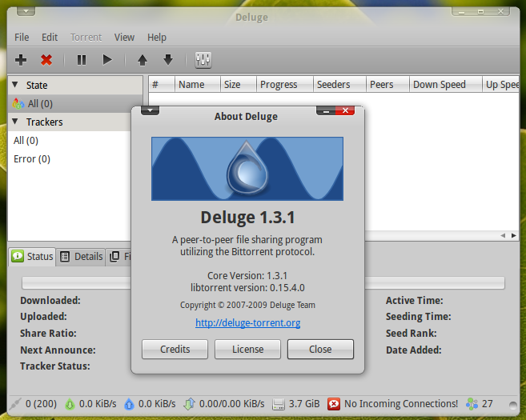526x420 pixels.
Task: Sort by the Peers column header
Action: point(387,84)
